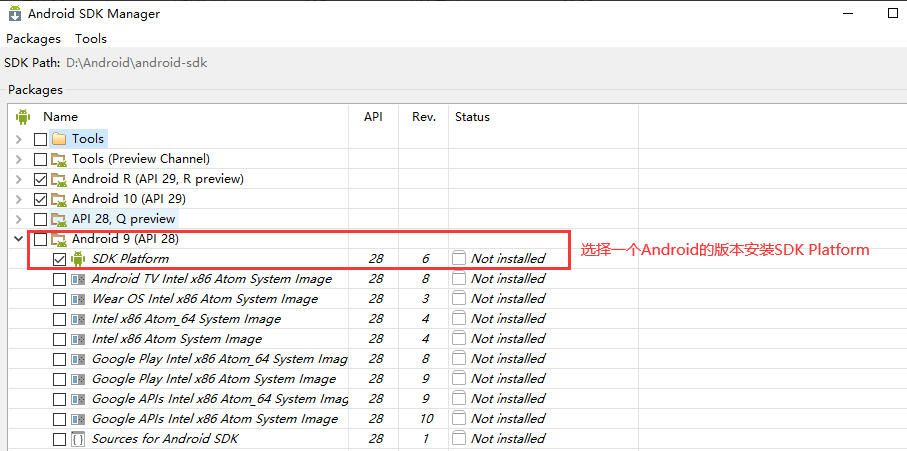This screenshot has width=907, height=451.
Task: Click the Google Play x86 Atom image icon
Action: point(78,379)
